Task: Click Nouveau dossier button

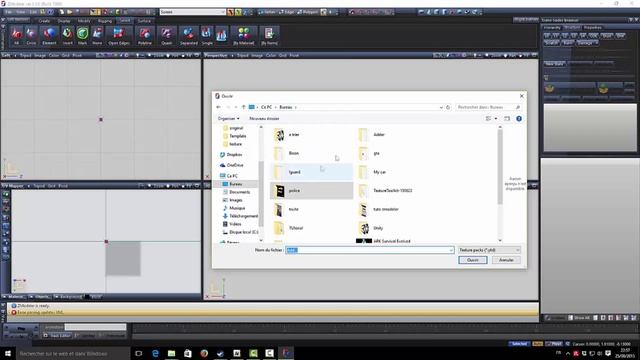Action: coord(264,118)
